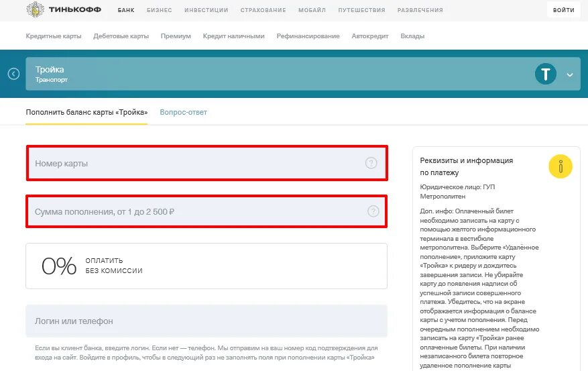Go back using the circled arrow icon
The image size is (588, 371).
coord(13,74)
